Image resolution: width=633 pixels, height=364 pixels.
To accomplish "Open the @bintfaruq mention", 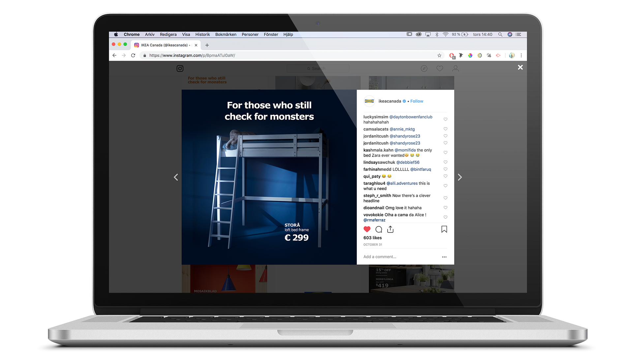I will (x=421, y=169).
